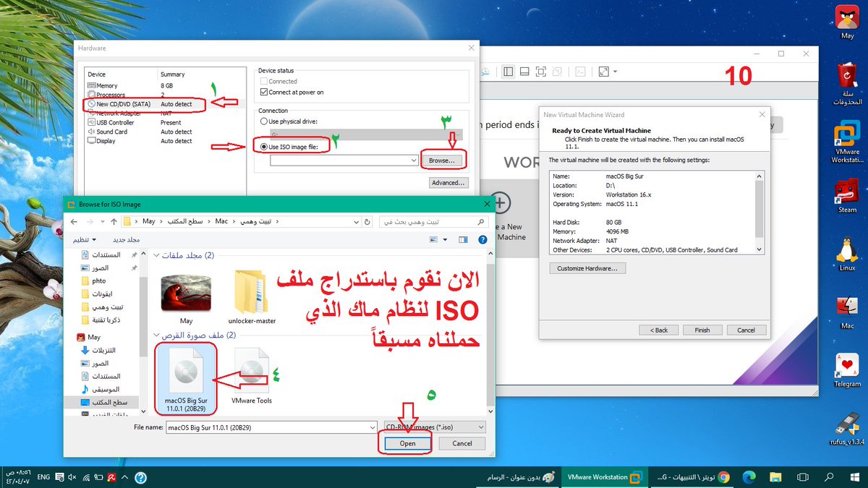Open the Linux desktop icon
Screen dimensions: 868x488
tap(847, 254)
